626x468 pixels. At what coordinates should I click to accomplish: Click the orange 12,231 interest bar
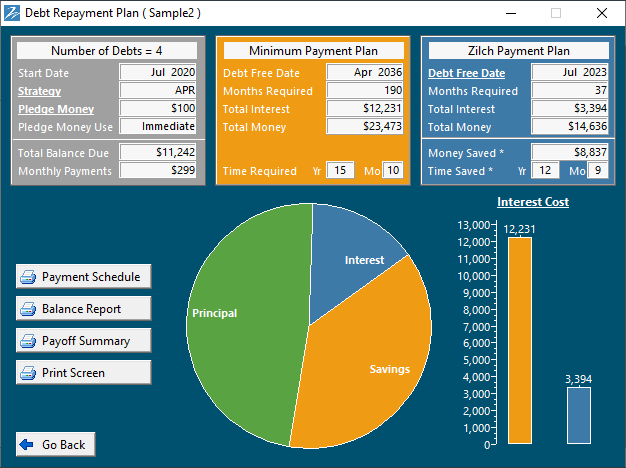point(520,340)
